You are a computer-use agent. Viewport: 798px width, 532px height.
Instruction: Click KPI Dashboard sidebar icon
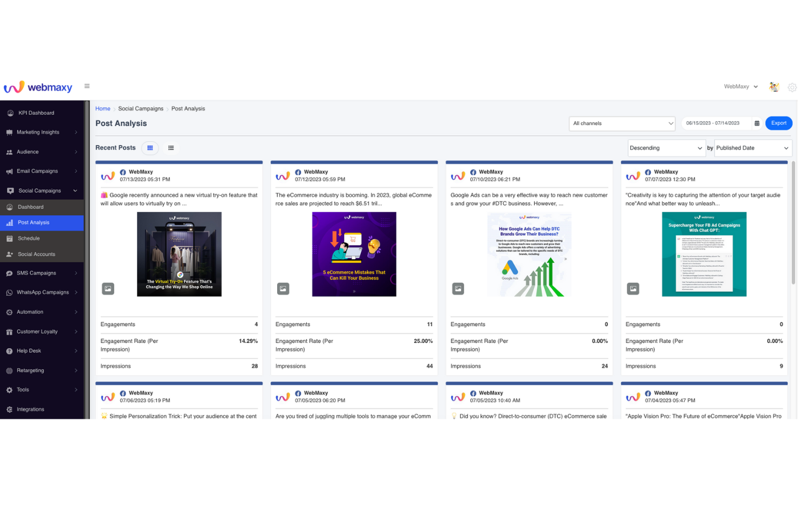(x=10, y=113)
